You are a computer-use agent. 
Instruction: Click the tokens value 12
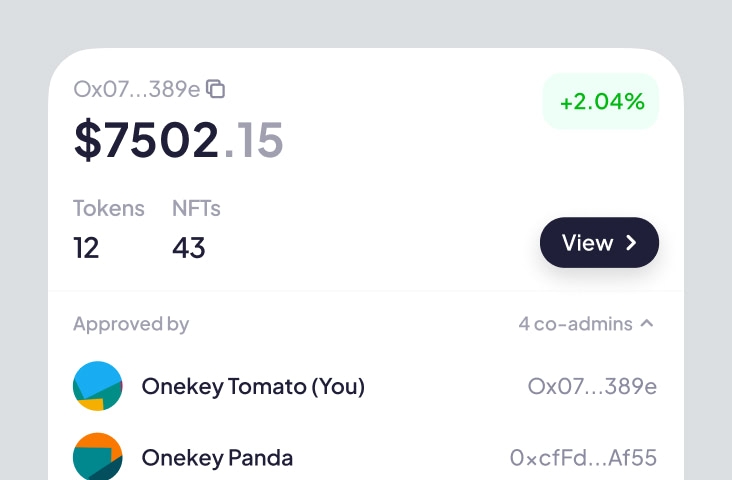point(86,247)
